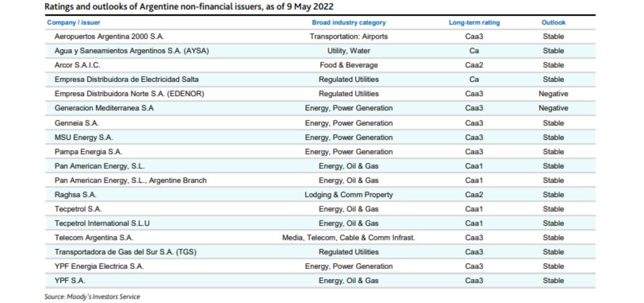Screen dimensions: 644x303
Task: Click the "Long-term rating" column header
Action: point(474,23)
